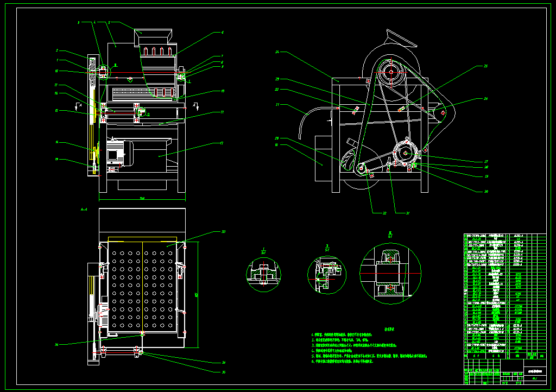The height and width of the screenshot is (392, 556).
Task: Click part balloon number 26 label
Action: coord(486,98)
